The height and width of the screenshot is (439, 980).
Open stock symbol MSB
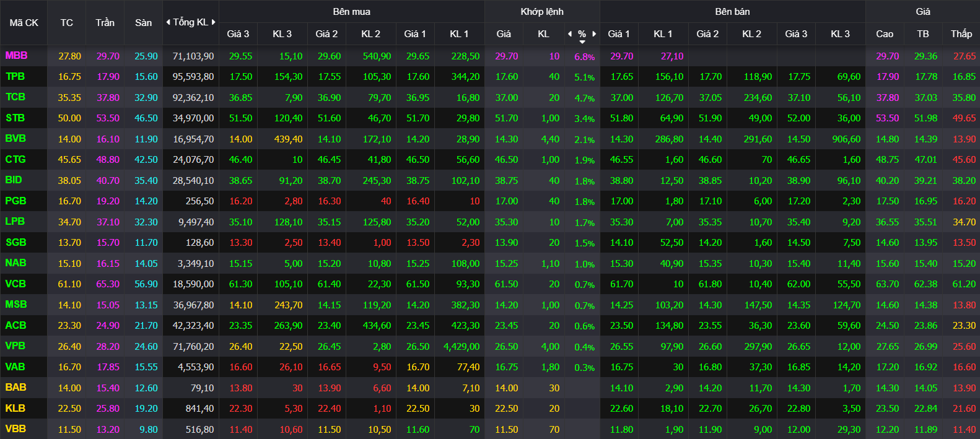point(16,305)
